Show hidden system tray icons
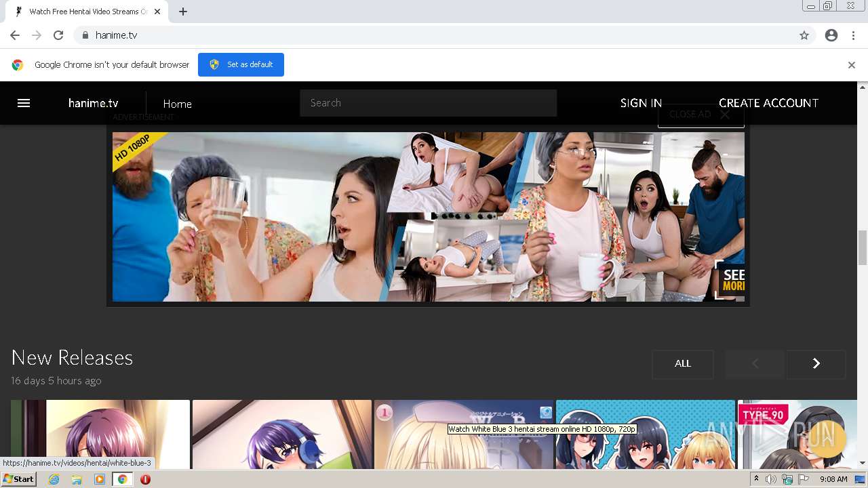868x488 pixels. pos(757,479)
